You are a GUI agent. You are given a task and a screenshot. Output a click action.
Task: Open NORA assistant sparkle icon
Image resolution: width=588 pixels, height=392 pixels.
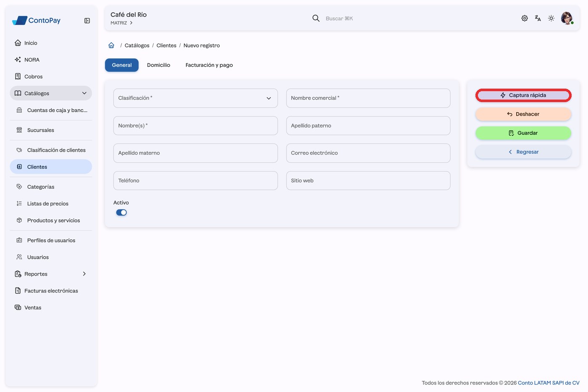18,60
